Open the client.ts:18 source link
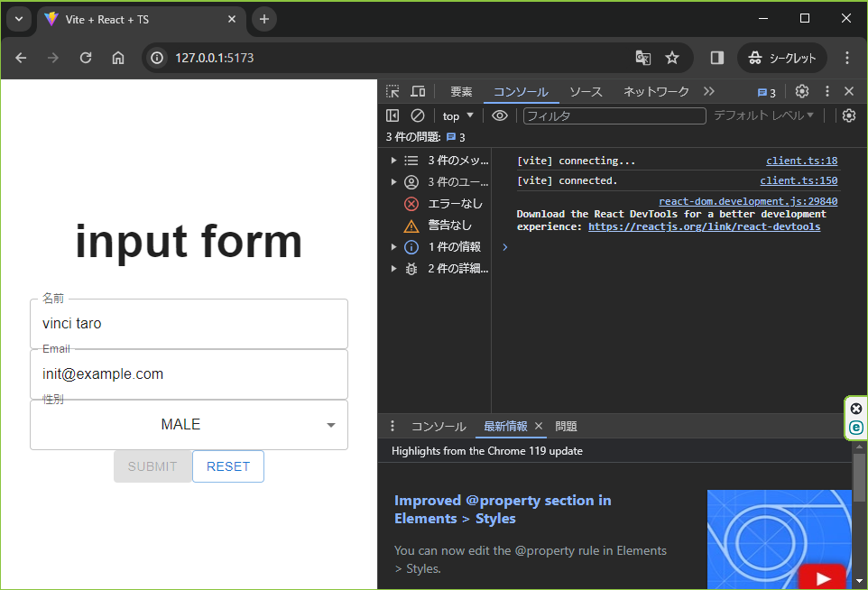Image resolution: width=868 pixels, height=590 pixels. click(801, 161)
